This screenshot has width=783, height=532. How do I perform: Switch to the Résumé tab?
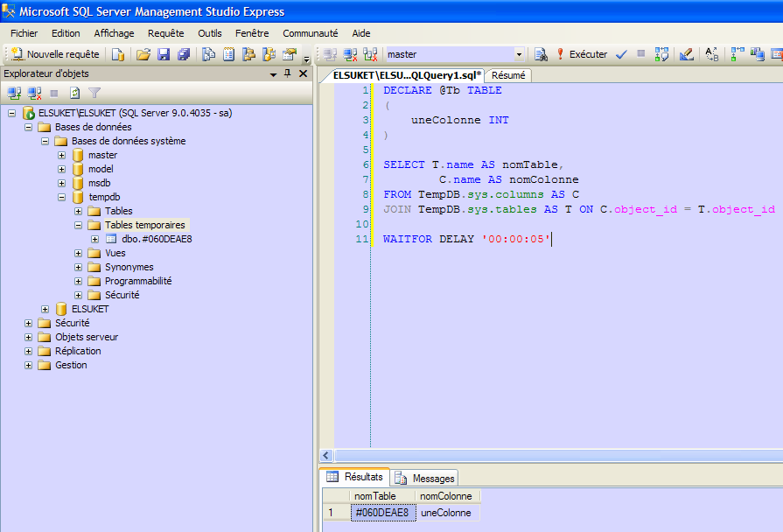pos(508,75)
